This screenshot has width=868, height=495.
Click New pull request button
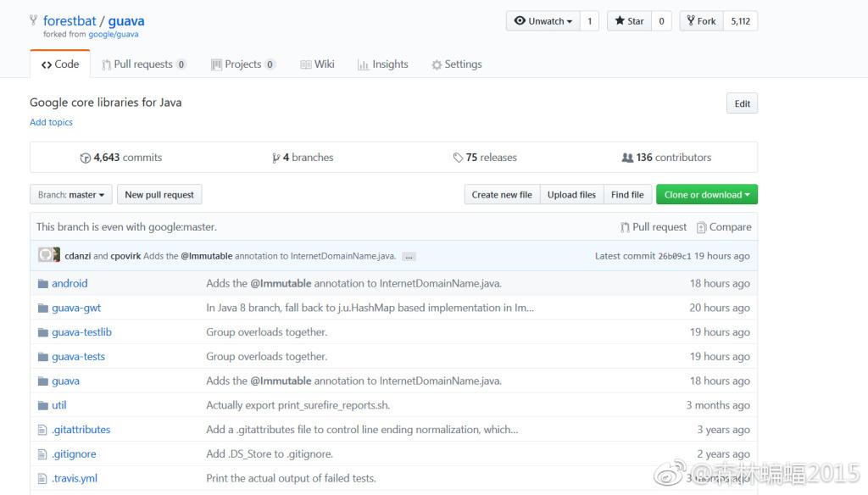159,195
